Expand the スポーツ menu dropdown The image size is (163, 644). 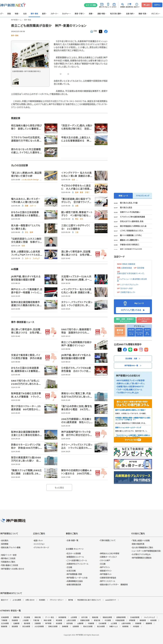point(54,14)
